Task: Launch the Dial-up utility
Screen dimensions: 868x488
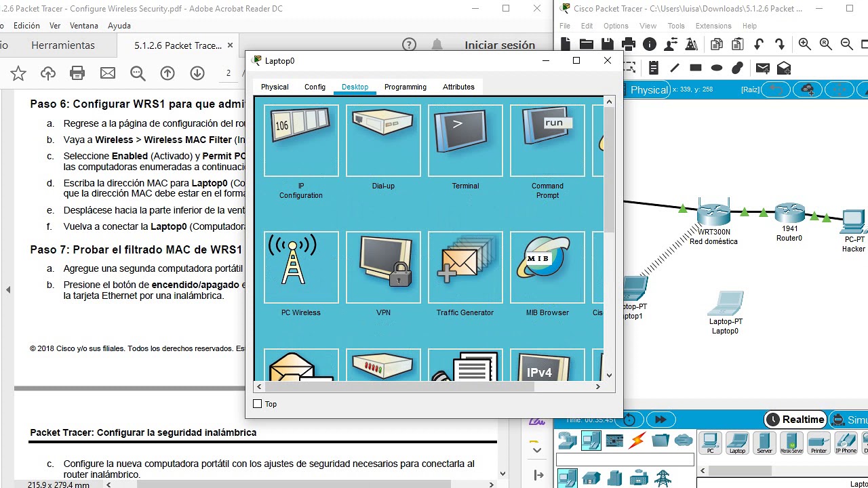Action: [383, 141]
